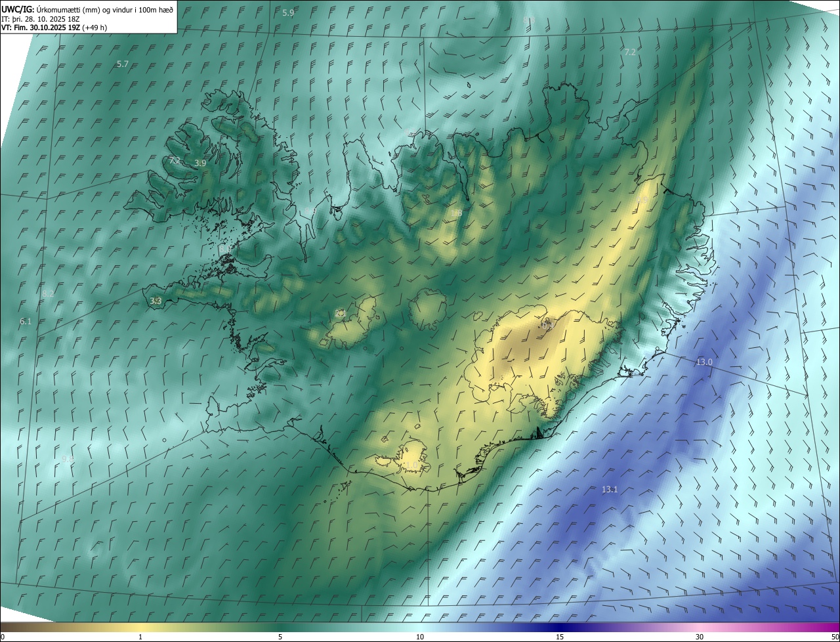Click the 7.2 label on the Westfjords peninsula
The image size is (840, 642).
(x=175, y=160)
